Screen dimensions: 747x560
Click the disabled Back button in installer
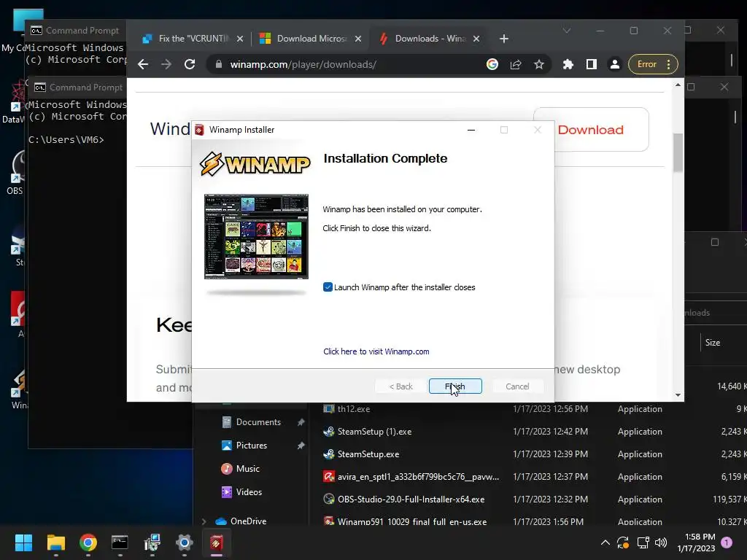pos(401,386)
